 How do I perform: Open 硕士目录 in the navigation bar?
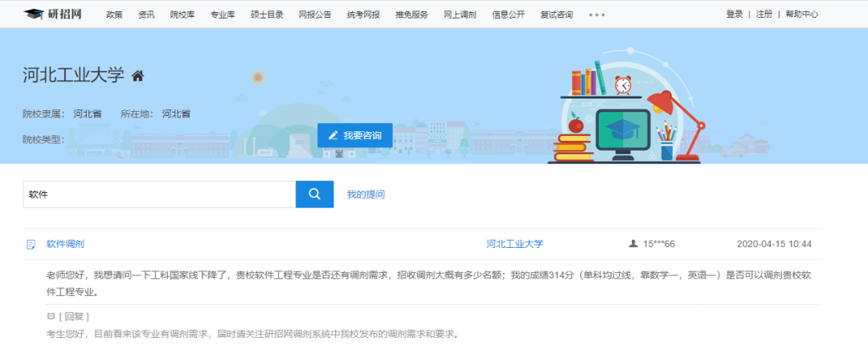point(267,14)
